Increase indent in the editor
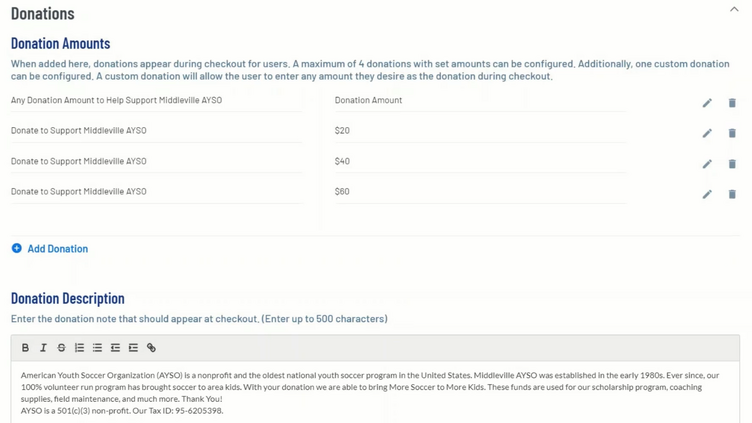Screen dimensions: 752x423 133,348
